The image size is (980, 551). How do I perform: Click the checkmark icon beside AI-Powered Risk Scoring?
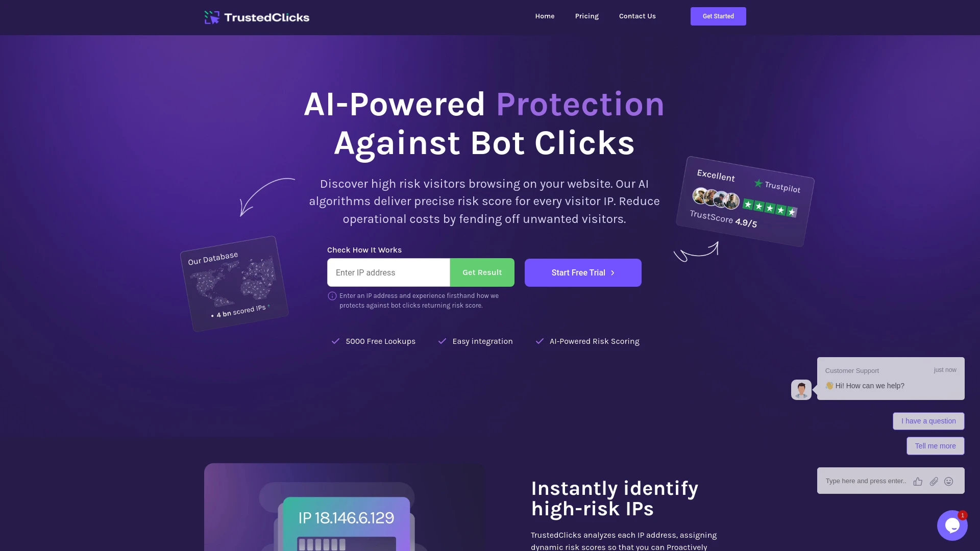pyautogui.click(x=538, y=341)
